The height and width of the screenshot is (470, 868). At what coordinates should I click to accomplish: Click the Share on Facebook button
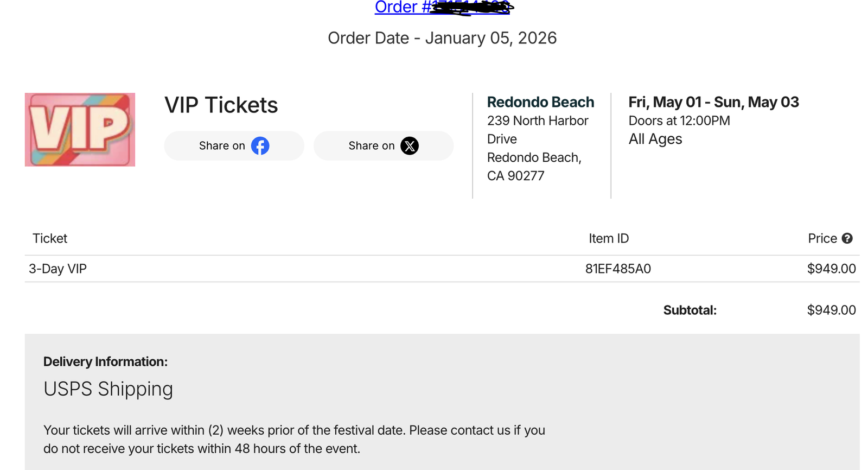point(234,145)
